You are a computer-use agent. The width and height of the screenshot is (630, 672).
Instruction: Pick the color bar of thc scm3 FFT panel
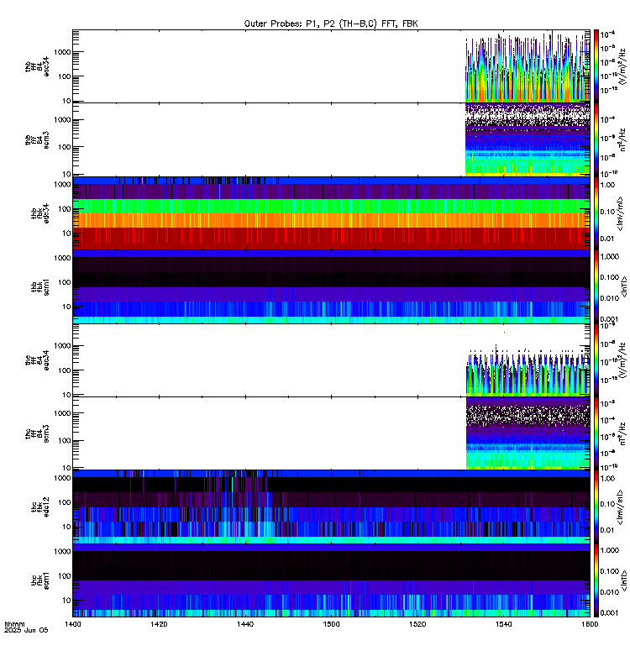[596, 433]
